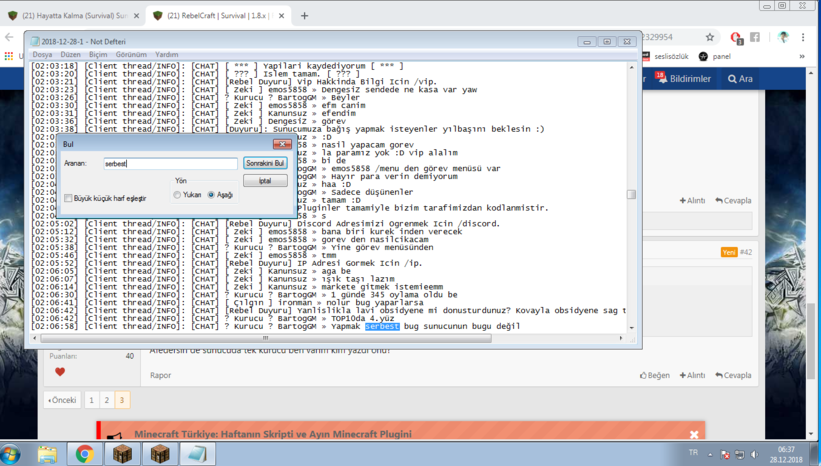821x466 pixels.
Task: Click Notepad vertical scrollbar thumb
Action: point(631,194)
